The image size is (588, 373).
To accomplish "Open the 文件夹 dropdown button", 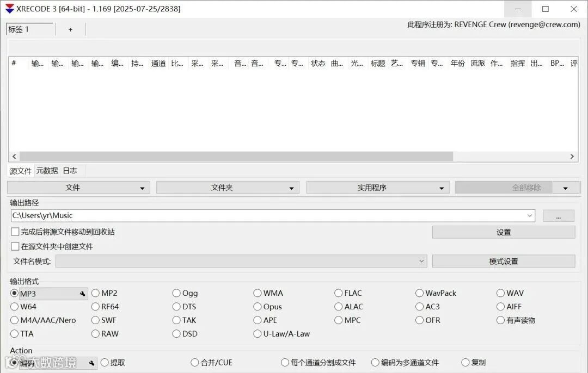I will [x=228, y=188].
